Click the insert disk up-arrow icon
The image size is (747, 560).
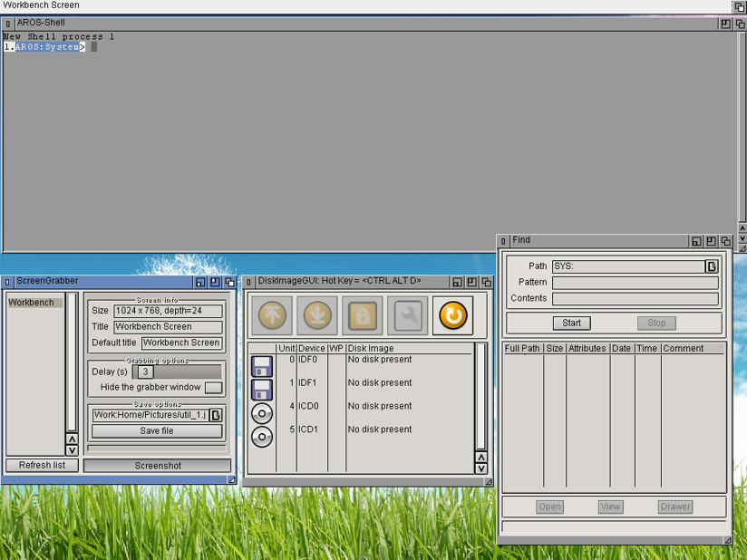coord(272,315)
